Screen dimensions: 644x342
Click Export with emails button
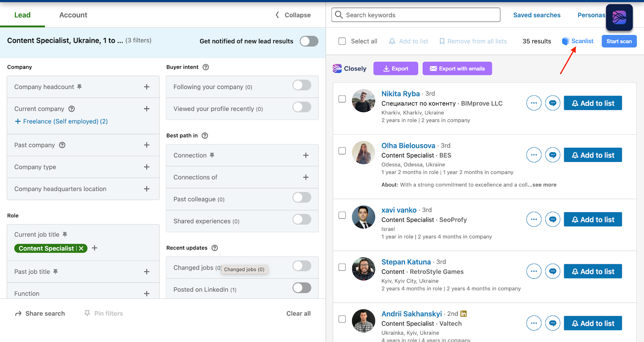(457, 68)
